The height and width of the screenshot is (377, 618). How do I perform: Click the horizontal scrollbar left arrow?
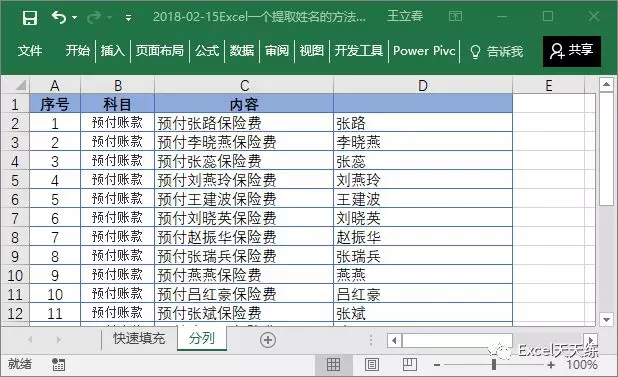[394, 340]
